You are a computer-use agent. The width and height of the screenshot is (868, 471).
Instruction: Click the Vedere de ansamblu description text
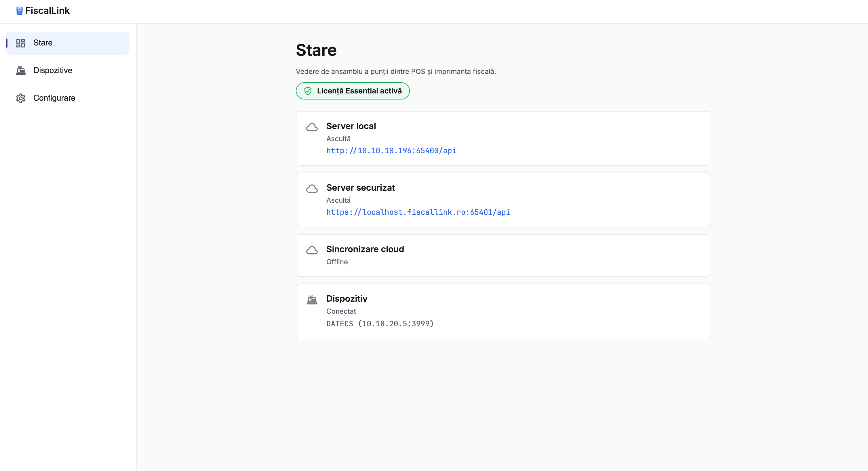[x=396, y=72]
